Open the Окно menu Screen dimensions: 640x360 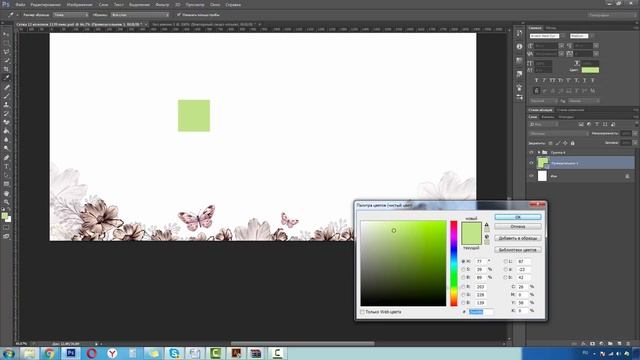(215, 4)
